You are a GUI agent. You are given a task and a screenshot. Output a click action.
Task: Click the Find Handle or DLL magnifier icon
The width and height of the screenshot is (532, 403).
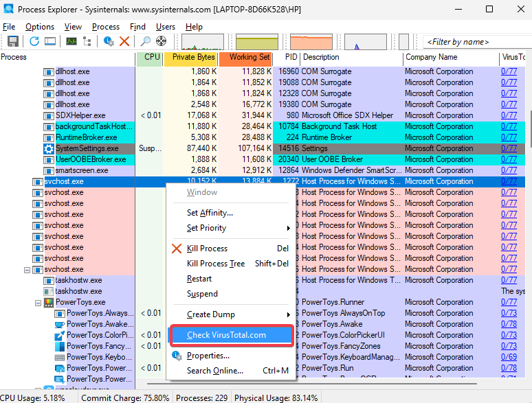tap(146, 41)
